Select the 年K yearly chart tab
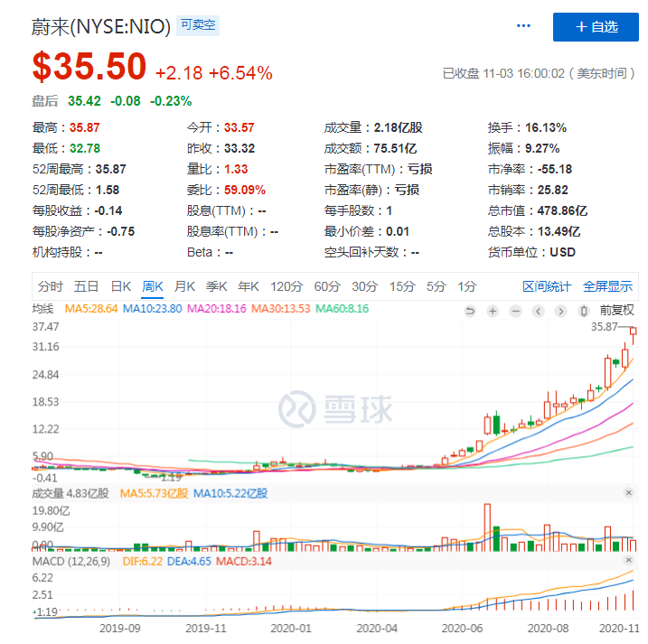Screen dimensions: 648x644 point(249,285)
